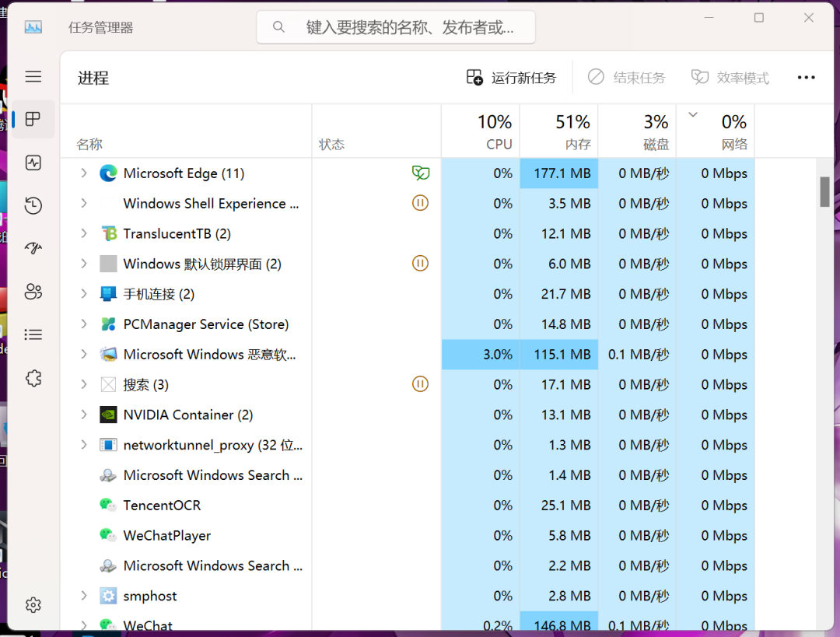Image resolution: width=840 pixels, height=637 pixels.
Task: Click the 25.1 MB memory cell
Action: pos(558,506)
